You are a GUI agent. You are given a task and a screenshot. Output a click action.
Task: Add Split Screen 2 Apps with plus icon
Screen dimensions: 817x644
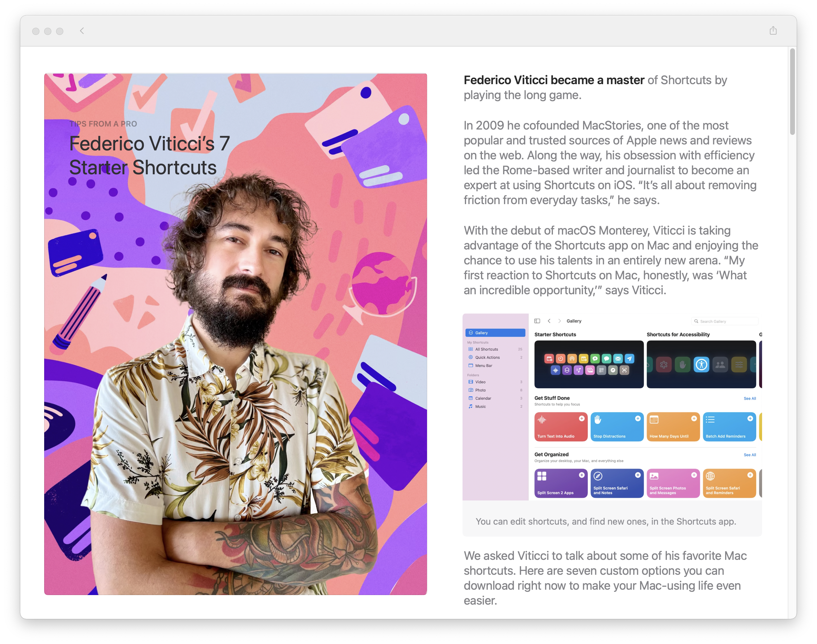coord(582,475)
